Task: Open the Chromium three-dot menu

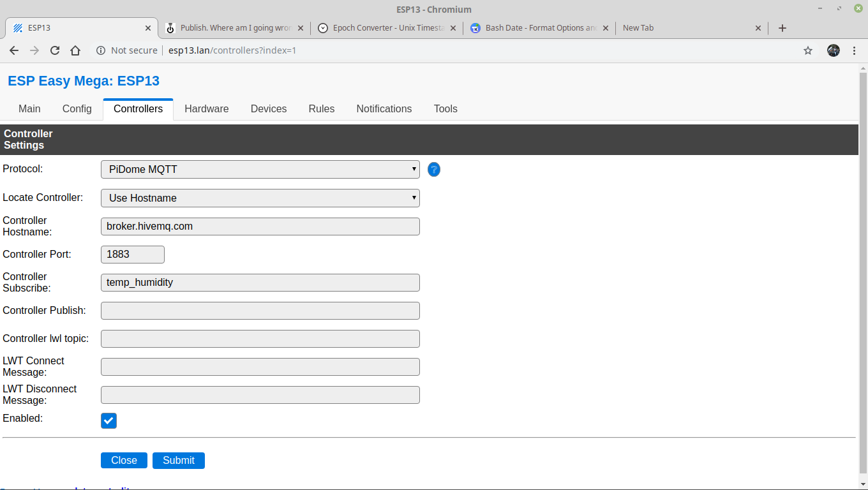Action: click(x=854, y=50)
